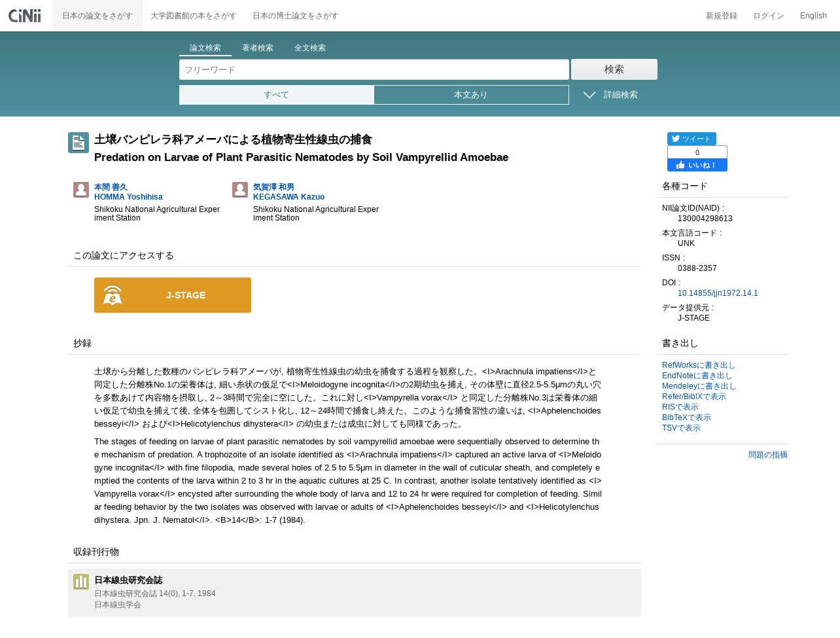The image size is (840, 638).
Task: Click the この論文にアクセスする heading
Action: (124, 255)
